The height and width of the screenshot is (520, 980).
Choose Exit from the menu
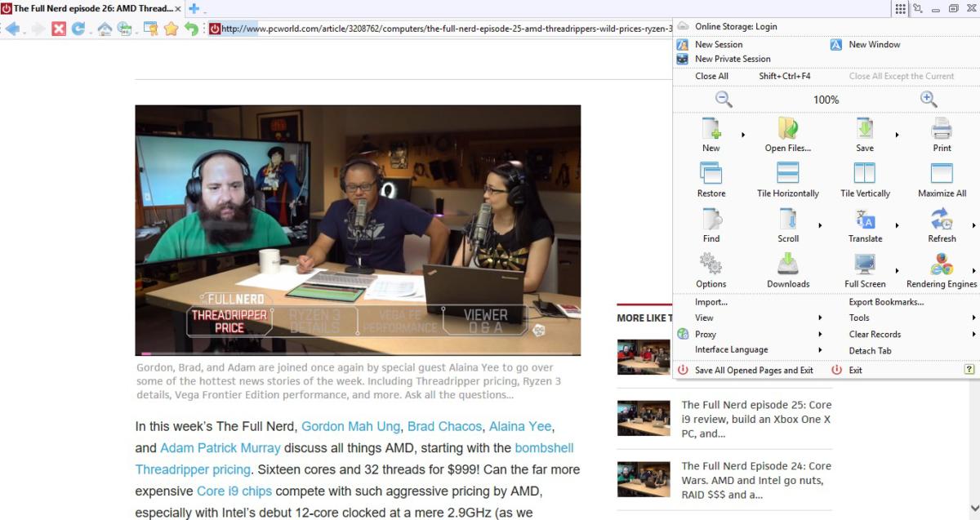tap(855, 370)
